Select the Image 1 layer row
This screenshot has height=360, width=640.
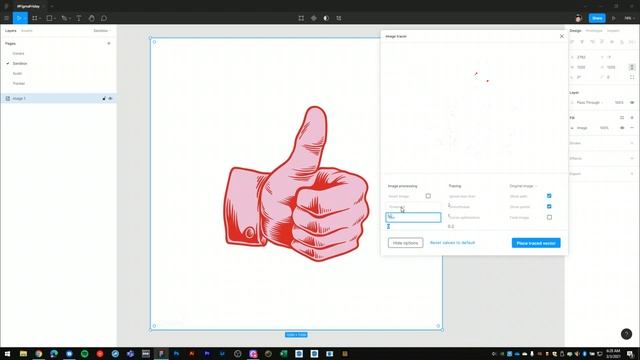[x=58, y=98]
